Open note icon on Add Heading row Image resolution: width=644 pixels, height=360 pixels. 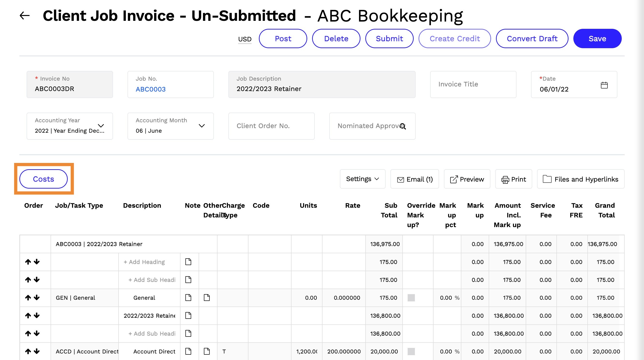[188, 262]
